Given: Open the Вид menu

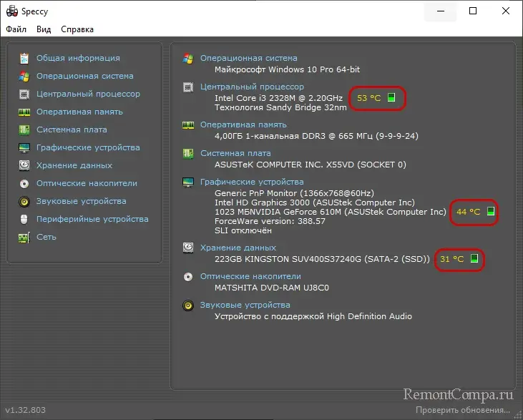Looking at the screenshot, I should tap(44, 29).
